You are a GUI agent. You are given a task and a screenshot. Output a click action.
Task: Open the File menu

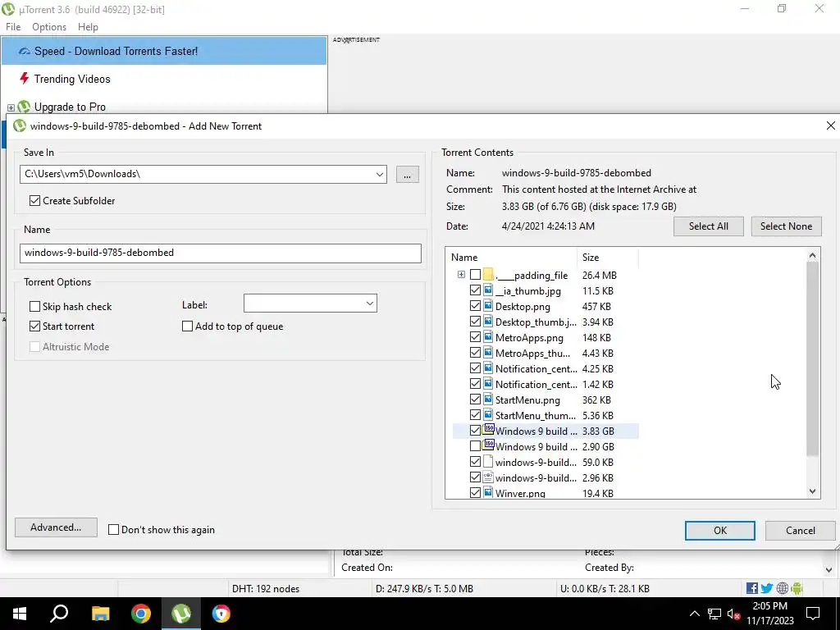[x=13, y=27]
